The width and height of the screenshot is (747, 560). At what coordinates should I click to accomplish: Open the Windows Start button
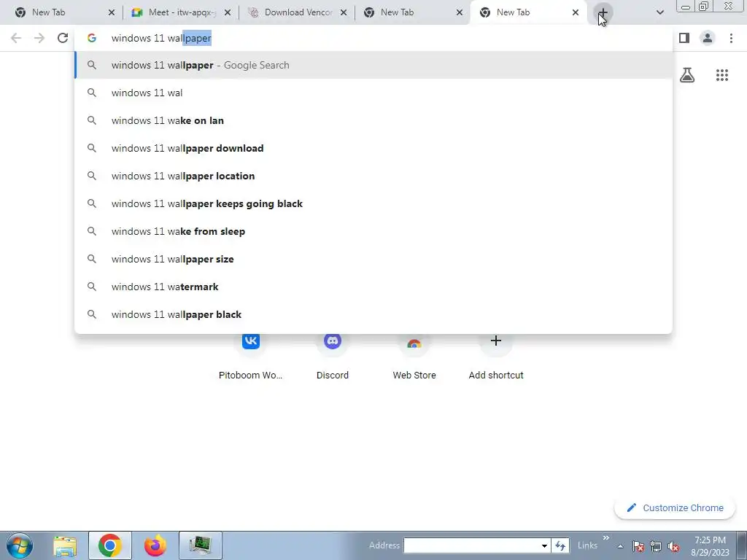(x=20, y=545)
